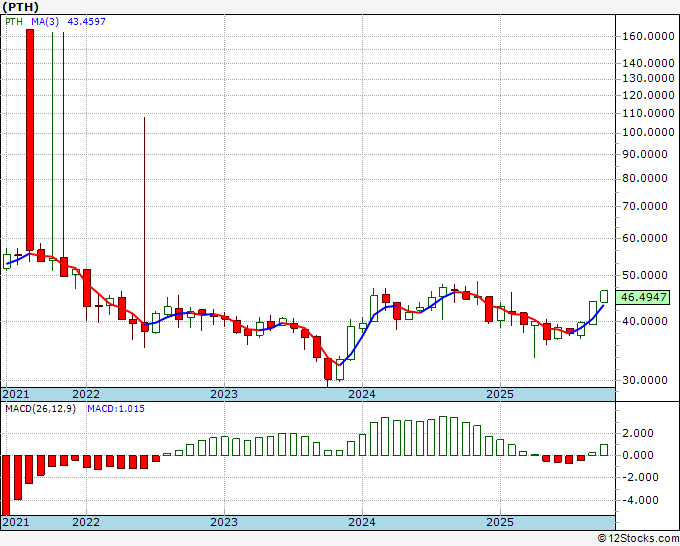Click the 60.0000 price axis label
Image resolution: width=680 pixels, height=546 pixels.
pos(645,238)
